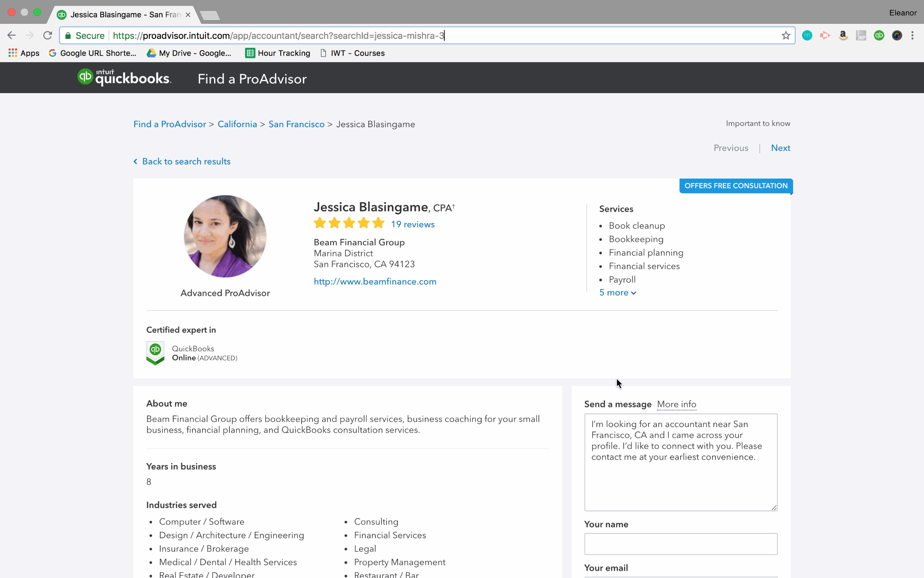Click the browser back arrow
924x578 pixels.
click(x=12, y=35)
